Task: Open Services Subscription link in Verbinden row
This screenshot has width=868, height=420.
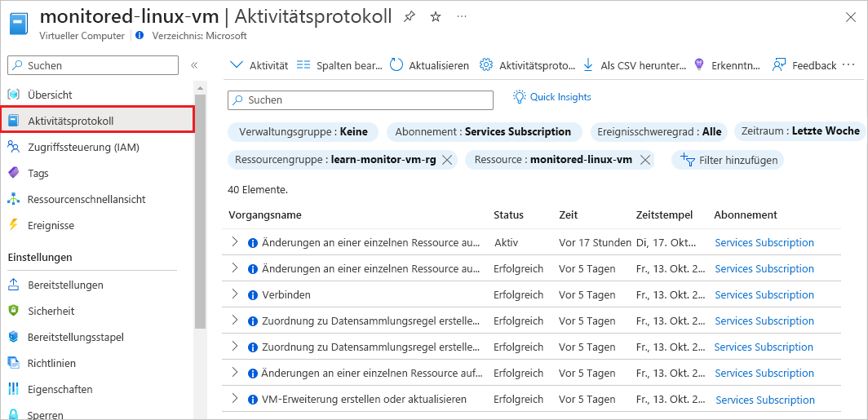Action: click(764, 295)
